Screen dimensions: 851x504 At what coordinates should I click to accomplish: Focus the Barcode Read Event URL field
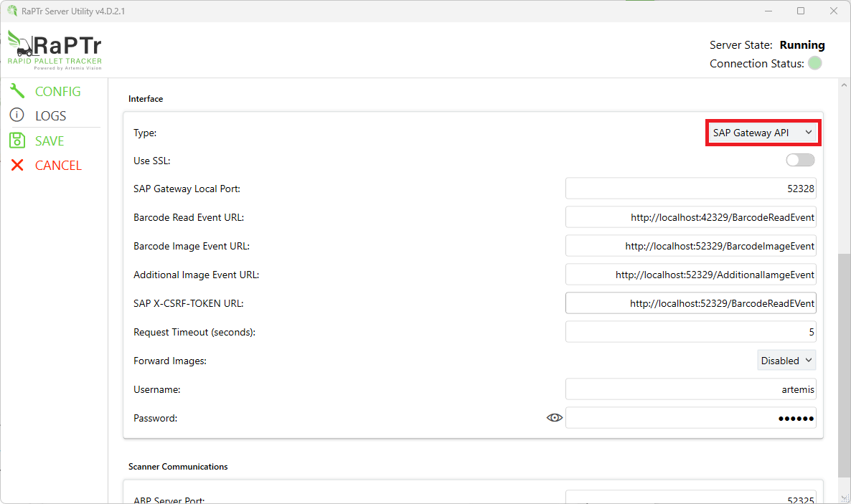pos(690,217)
